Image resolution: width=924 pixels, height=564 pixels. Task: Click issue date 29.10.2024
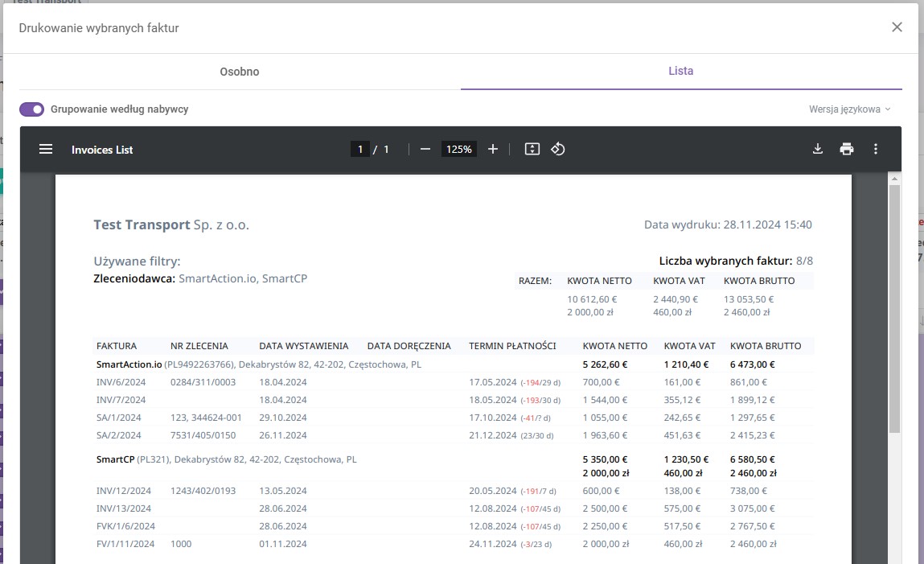click(283, 418)
